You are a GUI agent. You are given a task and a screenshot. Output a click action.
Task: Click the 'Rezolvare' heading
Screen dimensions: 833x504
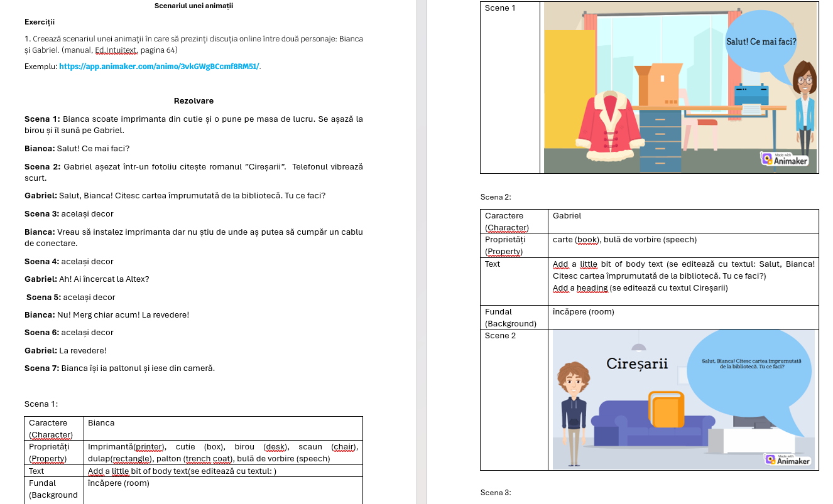(193, 101)
